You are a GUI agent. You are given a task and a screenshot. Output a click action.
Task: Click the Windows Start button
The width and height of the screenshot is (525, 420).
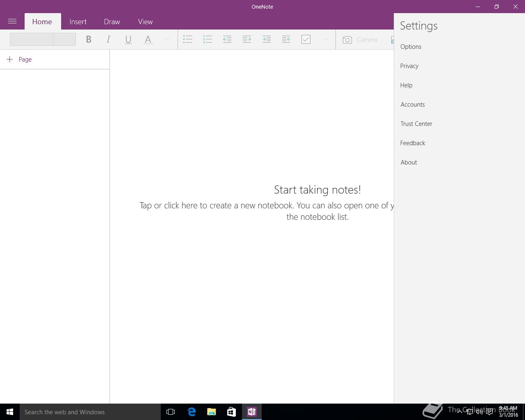(10, 412)
